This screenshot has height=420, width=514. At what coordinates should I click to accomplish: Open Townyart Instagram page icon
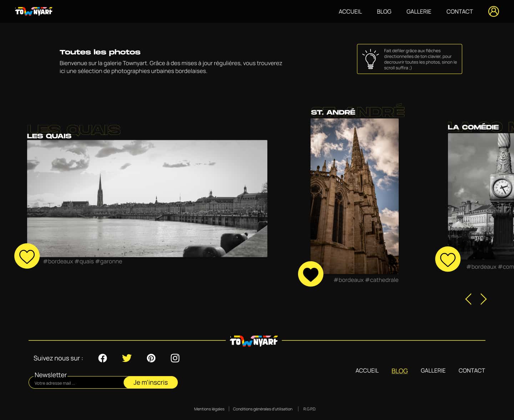(175, 358)
